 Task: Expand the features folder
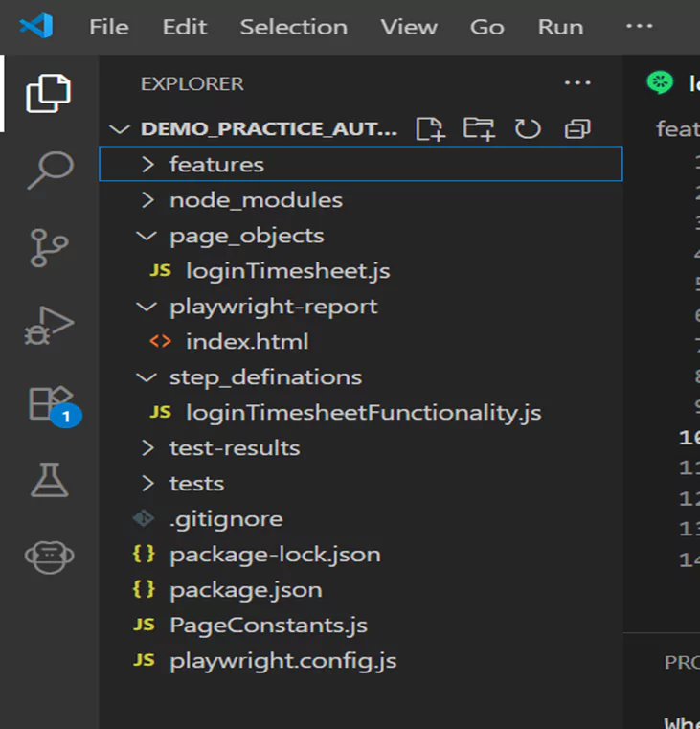pos(216,165)
